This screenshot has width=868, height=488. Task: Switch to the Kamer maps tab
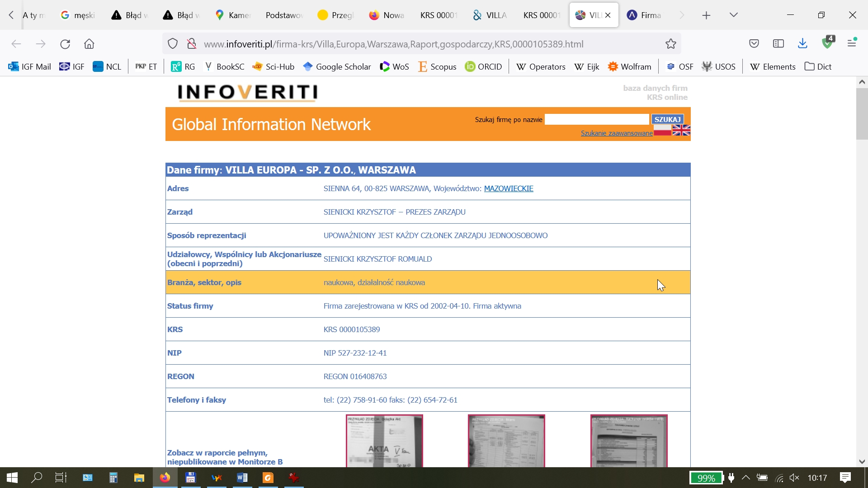coord(233,15)
